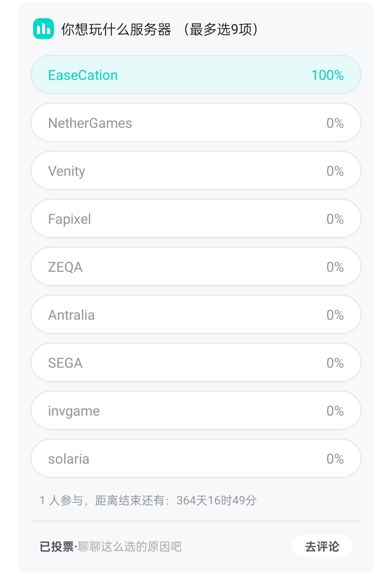This screenshot has height=576, width=392.
Task: Select the SEGA option
Action: (196, 363)
